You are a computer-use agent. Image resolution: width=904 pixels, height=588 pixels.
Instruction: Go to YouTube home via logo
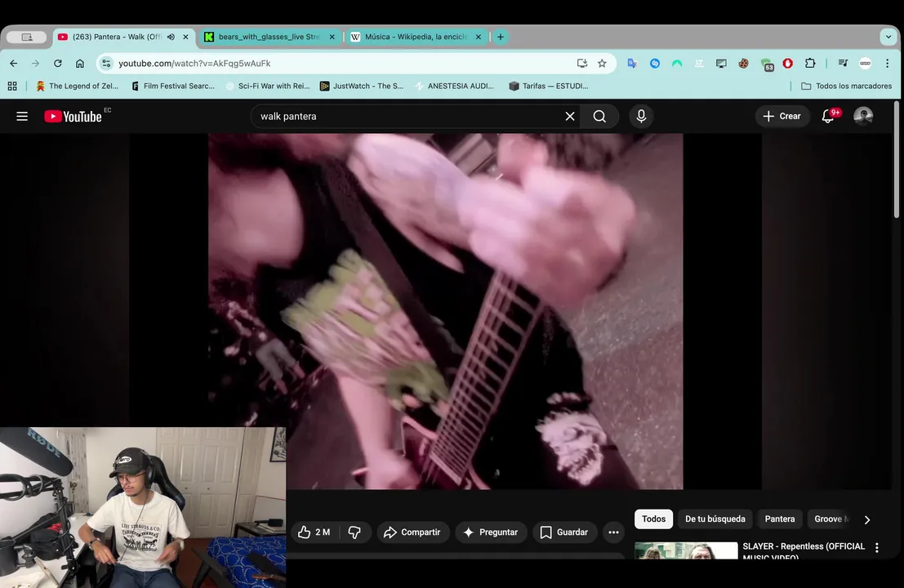pyautogui.click(x=73, y=117)
